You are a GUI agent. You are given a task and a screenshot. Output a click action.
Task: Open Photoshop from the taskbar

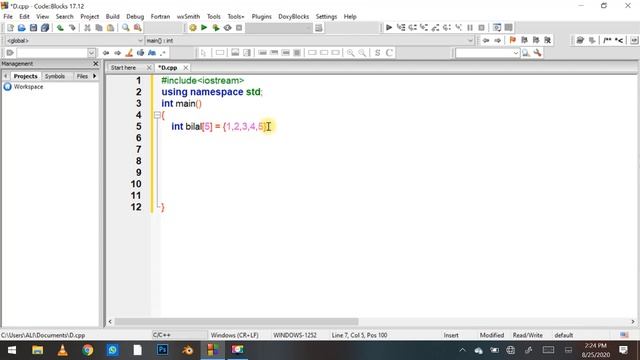coord(162,350)
